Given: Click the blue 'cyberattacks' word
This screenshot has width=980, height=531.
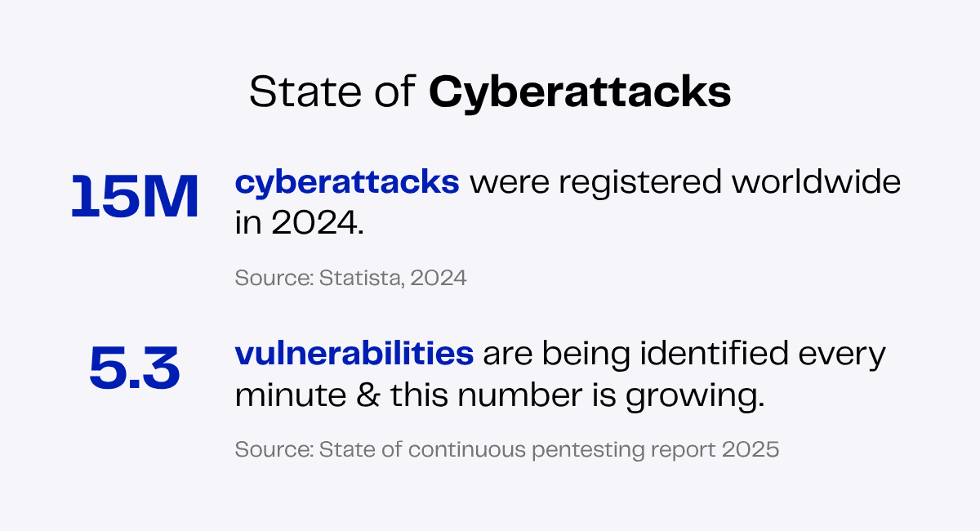Looking at the screenshot, I should [347, 183].
